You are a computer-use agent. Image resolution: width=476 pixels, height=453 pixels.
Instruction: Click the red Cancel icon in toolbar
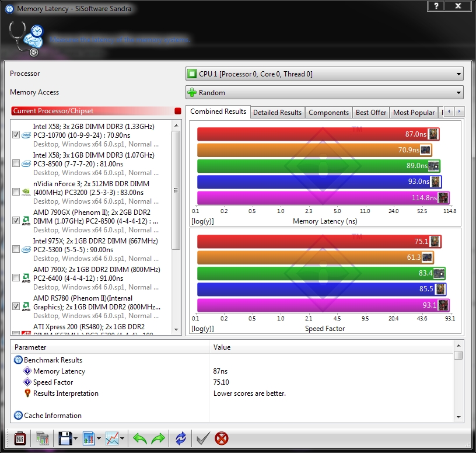tap(222, 438)
